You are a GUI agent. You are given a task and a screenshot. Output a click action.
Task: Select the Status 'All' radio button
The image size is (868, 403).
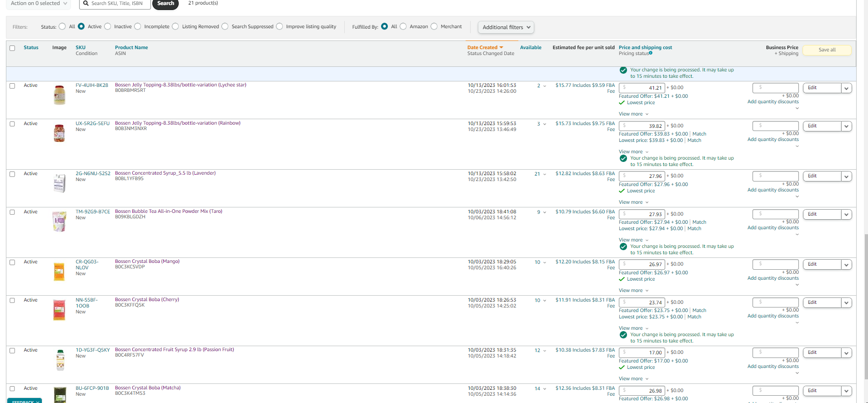62,26
